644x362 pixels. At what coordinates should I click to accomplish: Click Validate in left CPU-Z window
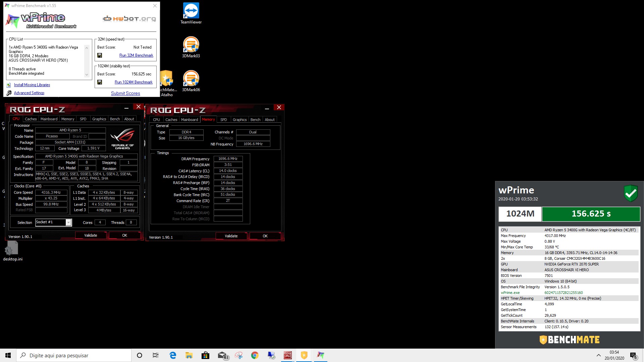[x=91, y=235]
